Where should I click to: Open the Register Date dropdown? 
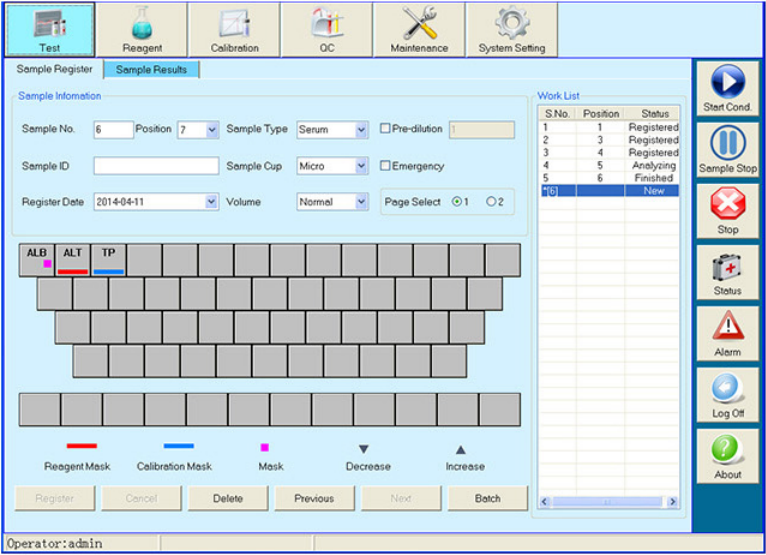click(211, 202)
